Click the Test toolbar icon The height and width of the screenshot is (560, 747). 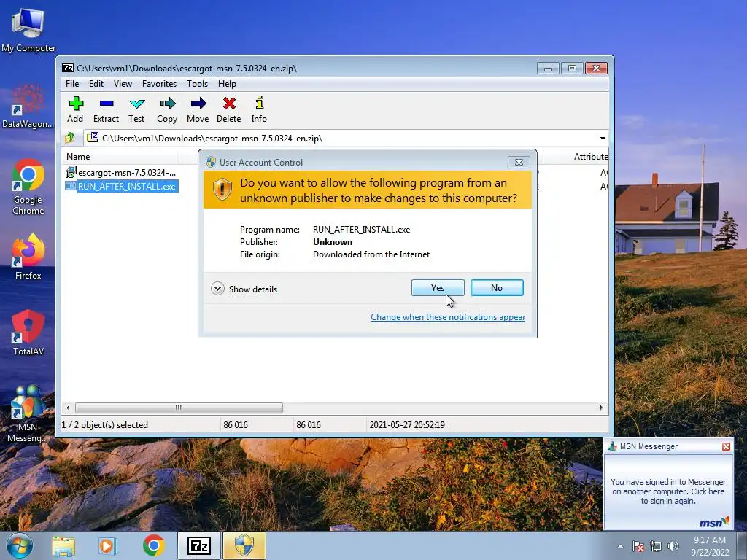[136, 109]
